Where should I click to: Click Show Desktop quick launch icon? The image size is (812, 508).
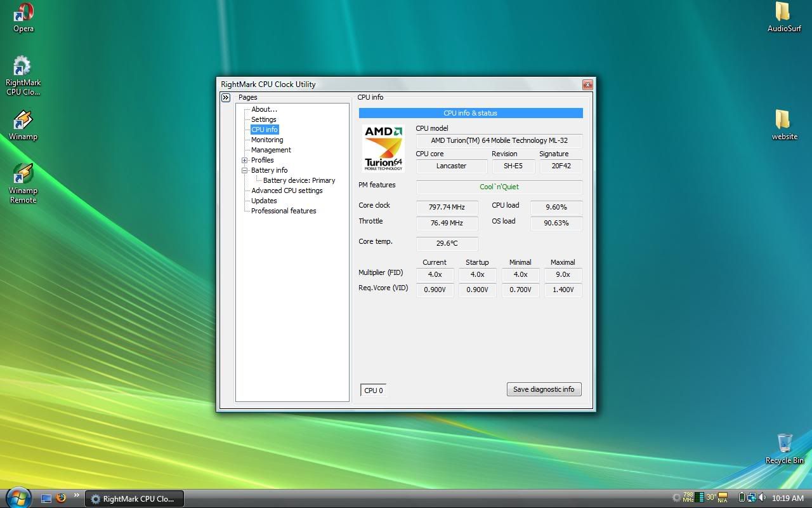(46, 498)
